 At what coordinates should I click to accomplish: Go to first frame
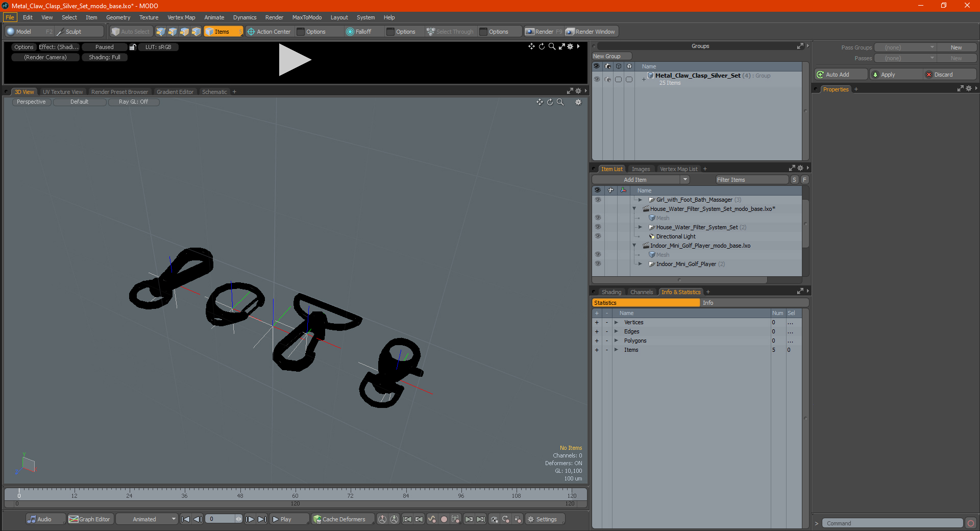point(185,519)
